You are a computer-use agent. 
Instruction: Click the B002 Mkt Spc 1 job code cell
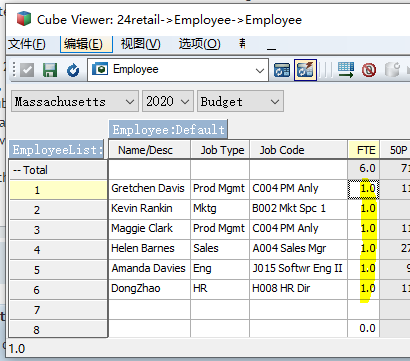pyautogui.click(x=299, y=209)
